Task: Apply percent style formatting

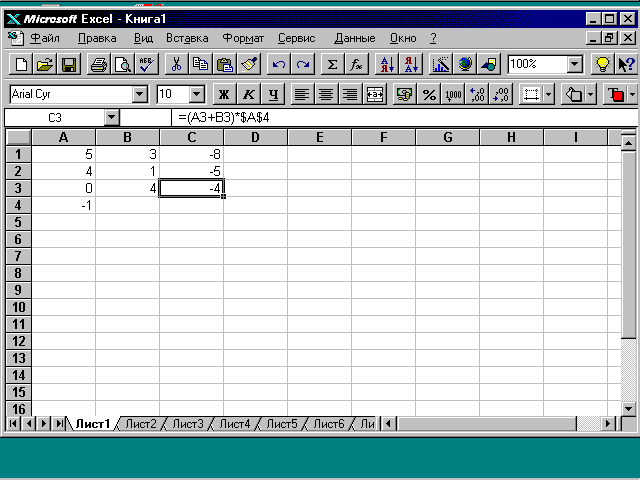Action: [x=429, y=95]
